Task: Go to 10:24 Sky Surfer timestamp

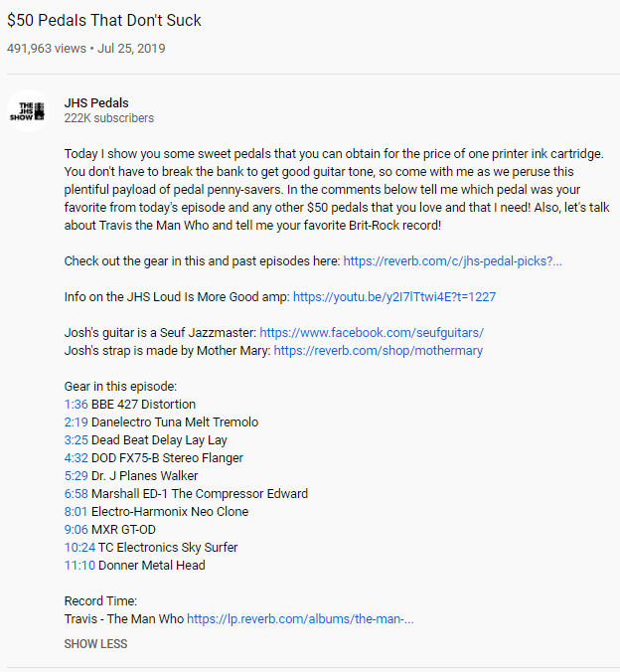Action: (x=79, y=548)
